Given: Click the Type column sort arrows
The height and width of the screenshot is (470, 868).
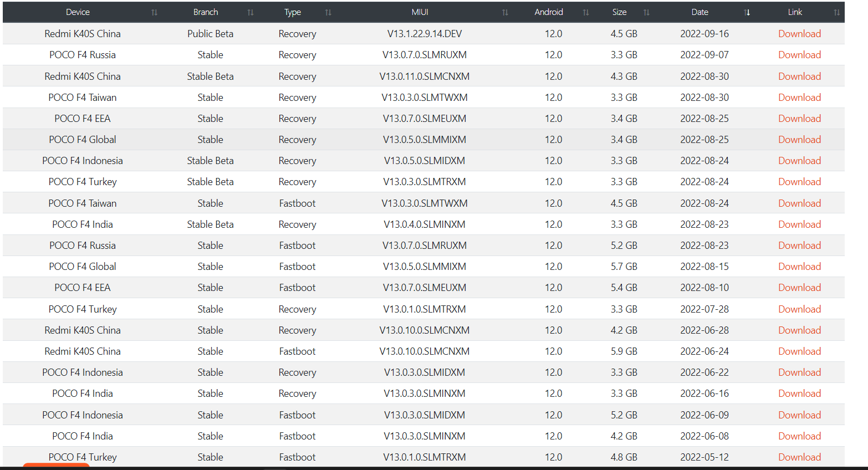Looking at the screenshot, I should coord(328,12).
